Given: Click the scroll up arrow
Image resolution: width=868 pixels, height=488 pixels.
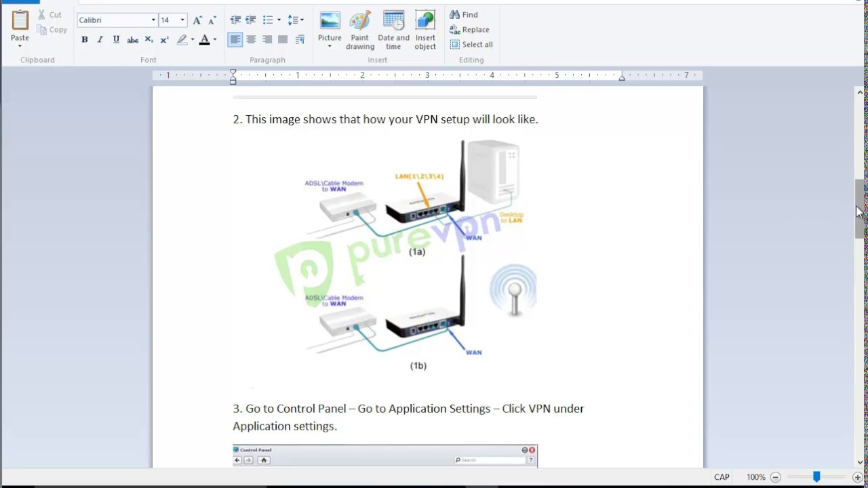Looking at the screenshot, I should coord(860,92).
